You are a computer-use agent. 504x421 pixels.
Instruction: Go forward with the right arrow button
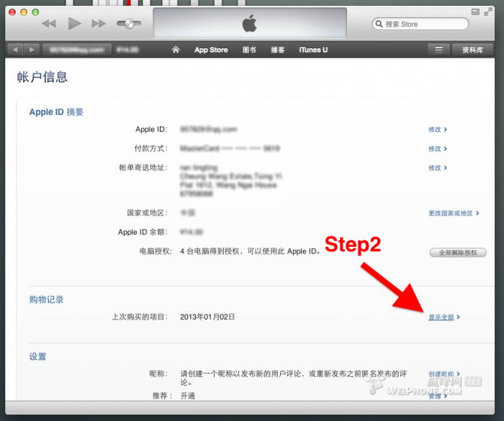point(32,50)
